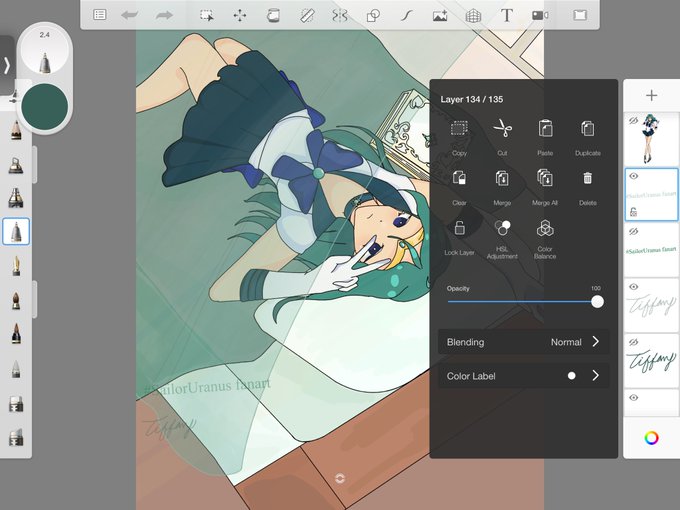
Task: Open Blending mode options set to Normal
Action: [x=524, y=342]
